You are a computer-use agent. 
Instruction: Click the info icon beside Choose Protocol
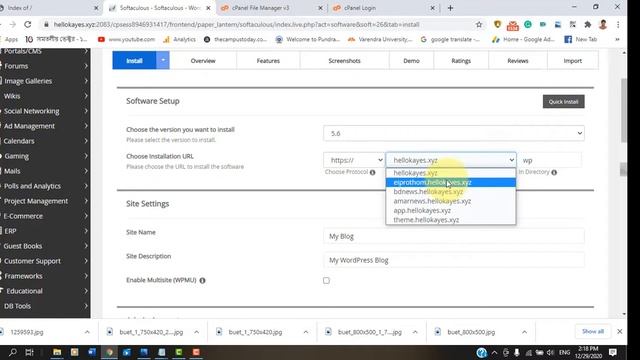[372, 172]
